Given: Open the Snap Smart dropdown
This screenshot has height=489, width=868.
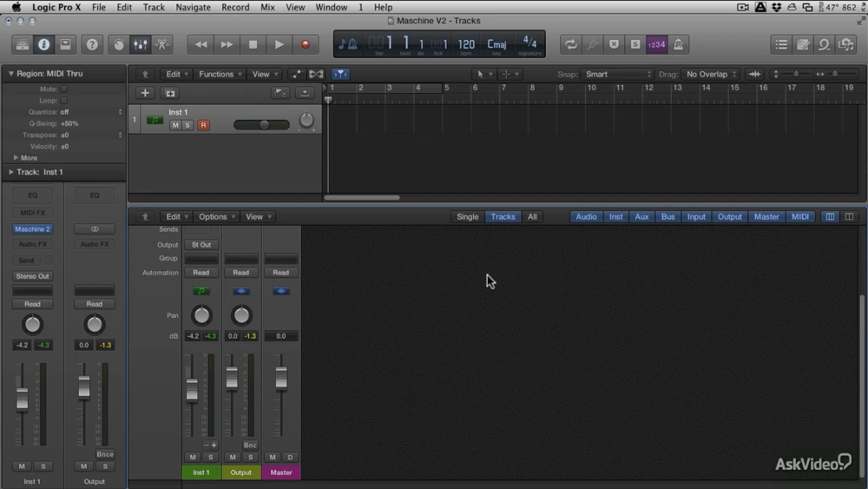Looking at the screenshot, I should click(617, 75).
